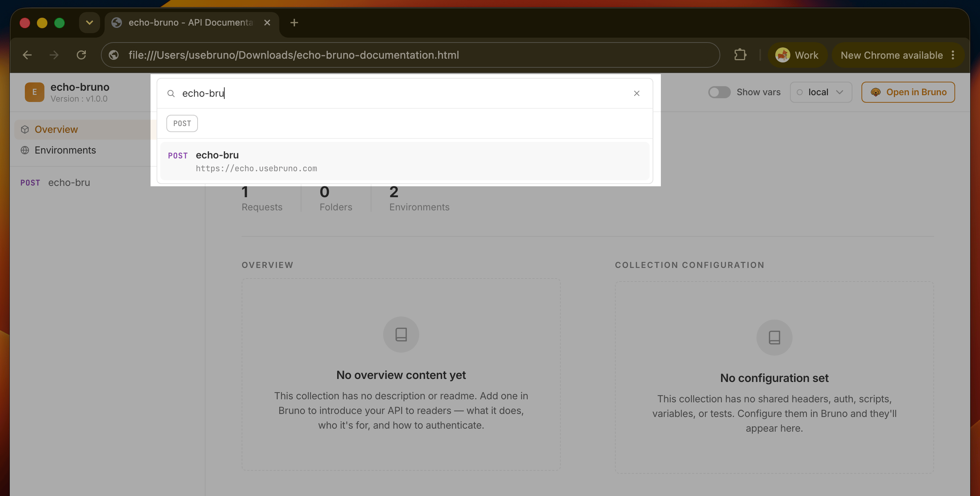Select the echo-bru POST search result
The height and width of the screenshot is (496, 980).
[405, 161]
